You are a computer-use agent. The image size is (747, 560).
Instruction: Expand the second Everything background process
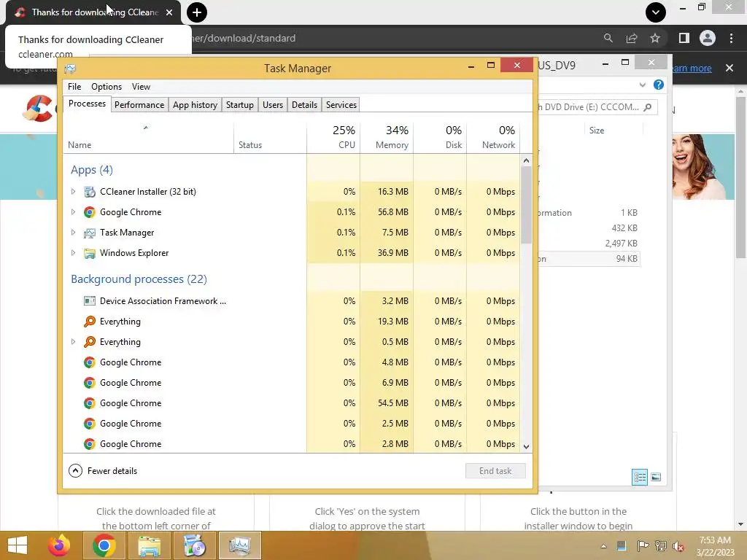73,342
